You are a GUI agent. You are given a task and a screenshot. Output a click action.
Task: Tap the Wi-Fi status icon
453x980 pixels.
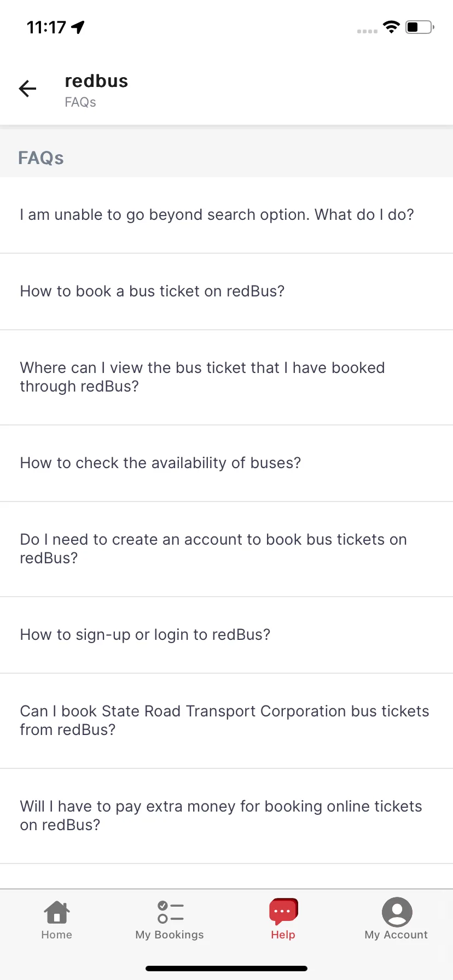point(391,27)
